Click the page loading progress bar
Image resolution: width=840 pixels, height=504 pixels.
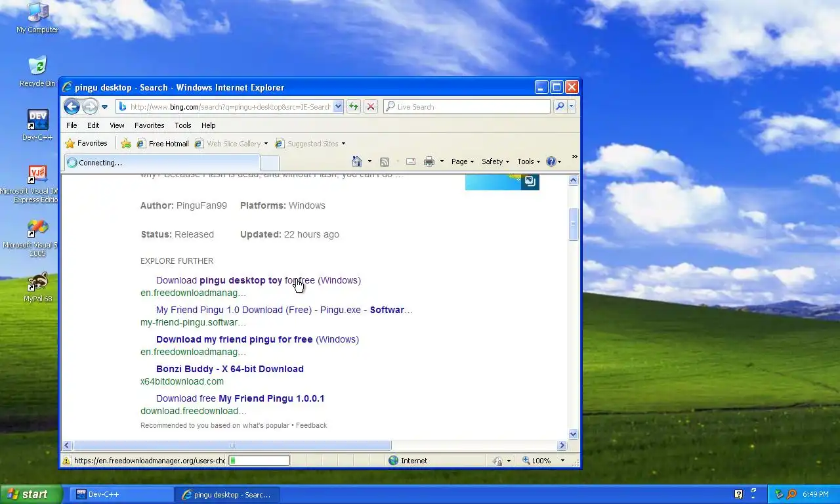[x=259, y=461]
